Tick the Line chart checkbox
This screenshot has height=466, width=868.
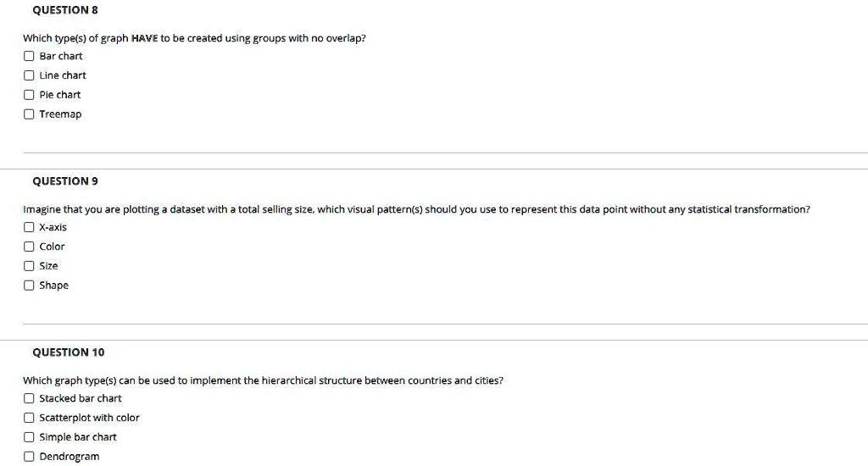point(29,75)
